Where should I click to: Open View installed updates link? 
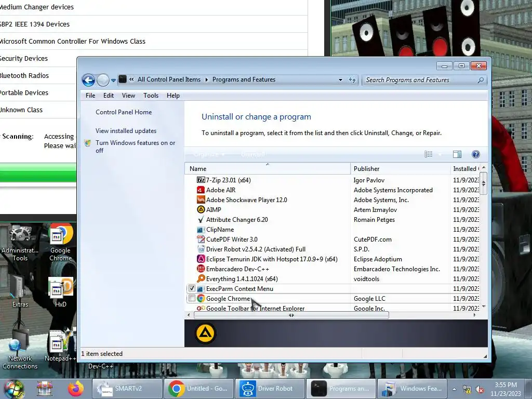pyautogui.click(x=126, y=130)
